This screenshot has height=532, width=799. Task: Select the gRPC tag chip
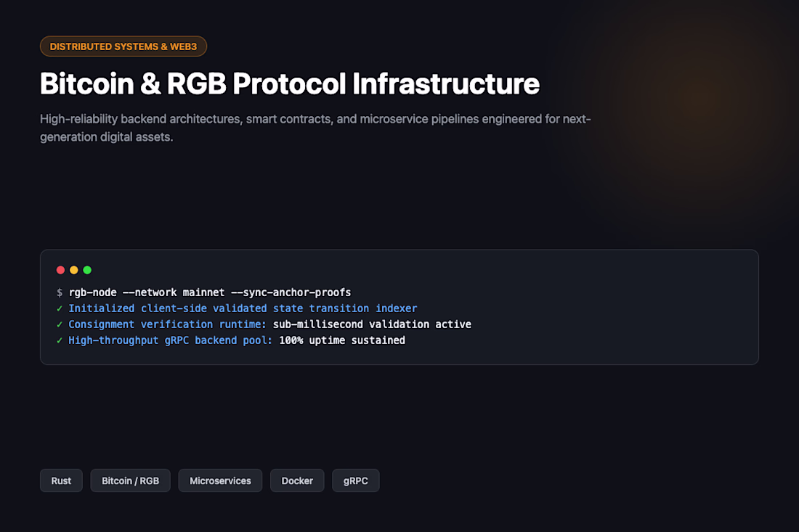[356, 480]
